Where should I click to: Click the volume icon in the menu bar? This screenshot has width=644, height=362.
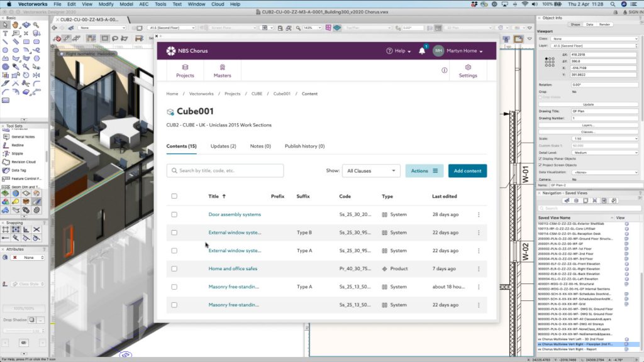[x=535, y=4]
